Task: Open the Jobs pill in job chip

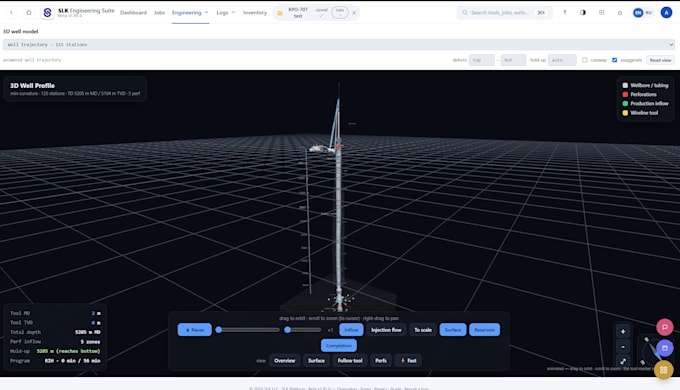Action: pos(340,13)
